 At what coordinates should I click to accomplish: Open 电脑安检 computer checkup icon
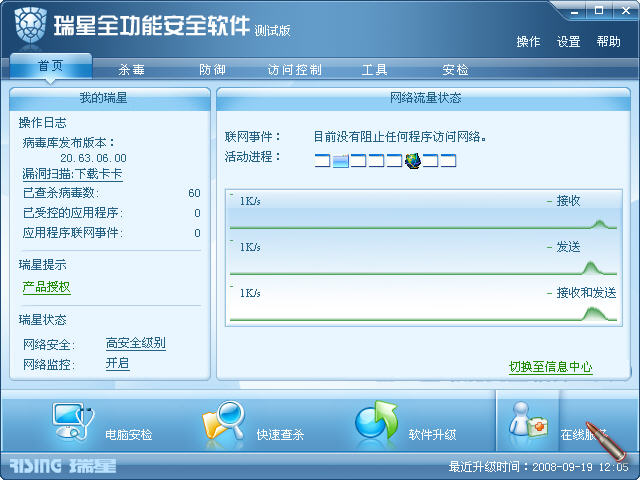(x=73, y=421)
